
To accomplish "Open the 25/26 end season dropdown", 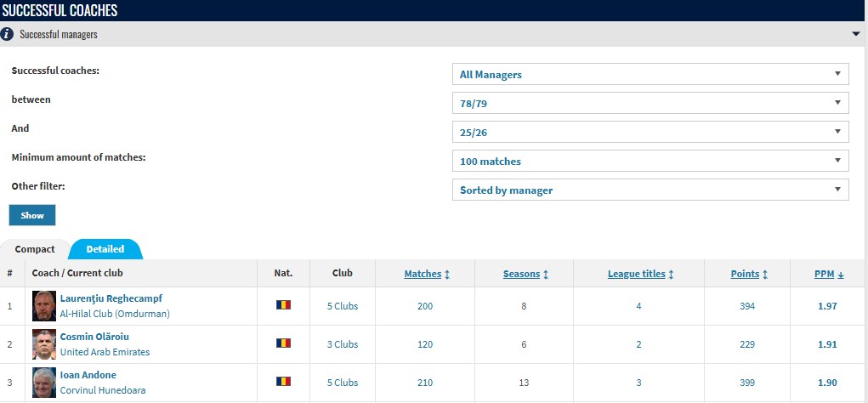I will pyautogui.click(x=650, y=133).
